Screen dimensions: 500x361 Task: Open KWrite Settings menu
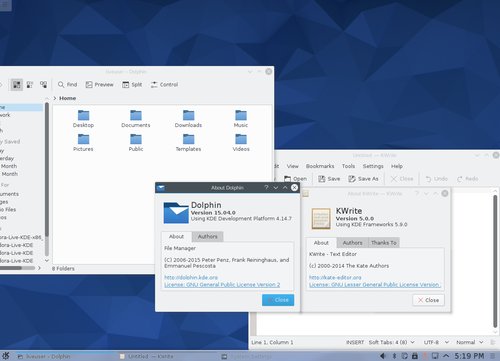[x=373, y=166]
